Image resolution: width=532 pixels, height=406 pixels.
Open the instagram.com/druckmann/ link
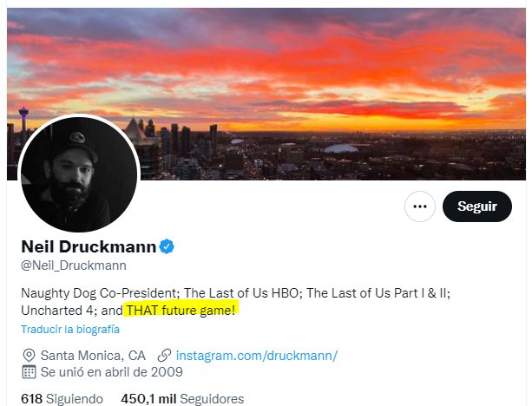coord(256,356)
